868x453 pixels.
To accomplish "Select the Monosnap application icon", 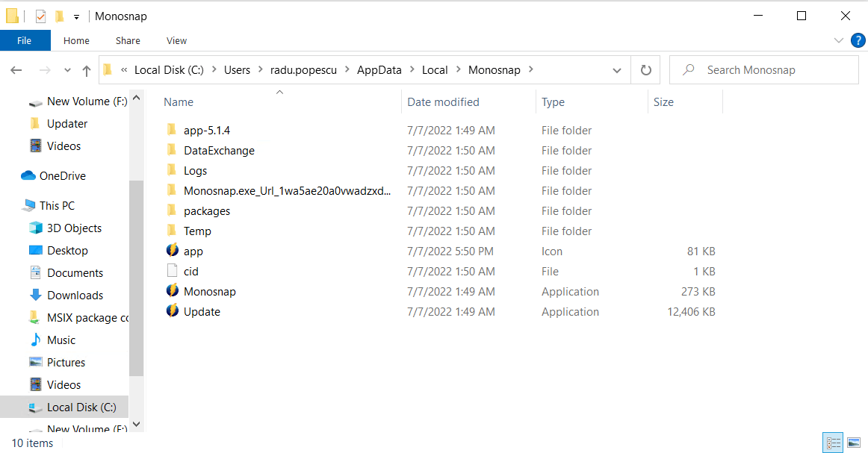I will [x=172, y=291].
